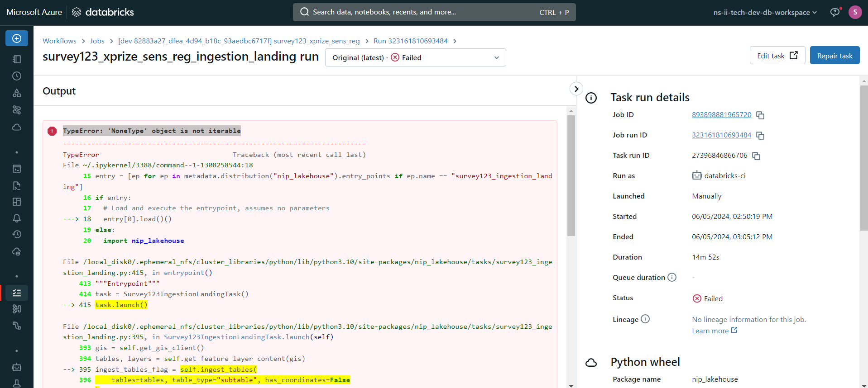Open Edit task in new tab
The height and width of the screenshot is (388, 868).
pyautogui.click(x=777, y=56)
